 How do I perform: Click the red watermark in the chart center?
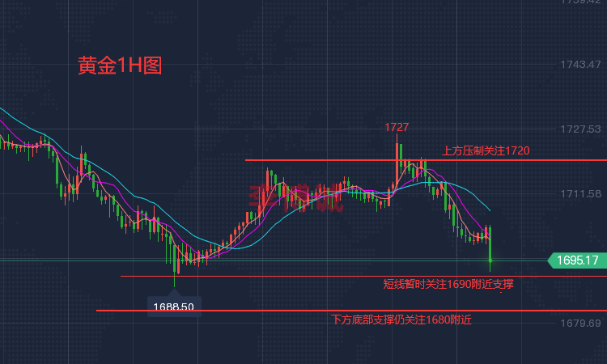pyautogui.click(x=295, y=197)
